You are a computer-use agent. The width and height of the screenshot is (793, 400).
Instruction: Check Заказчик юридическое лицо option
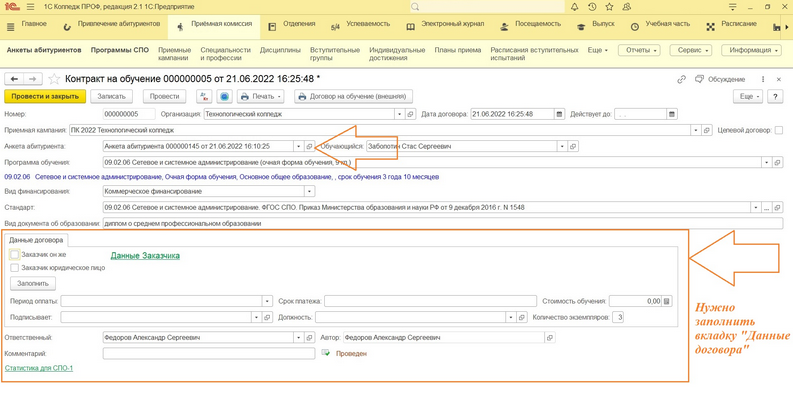14,268
